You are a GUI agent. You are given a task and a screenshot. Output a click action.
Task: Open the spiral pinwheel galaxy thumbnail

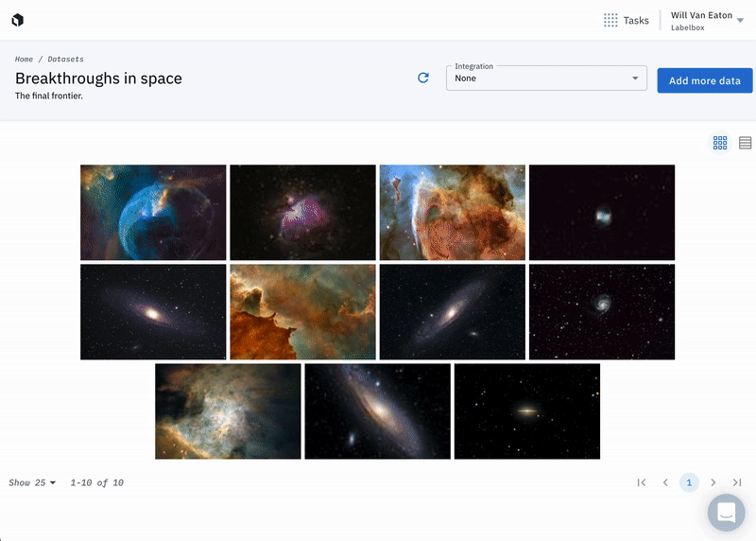602,312
